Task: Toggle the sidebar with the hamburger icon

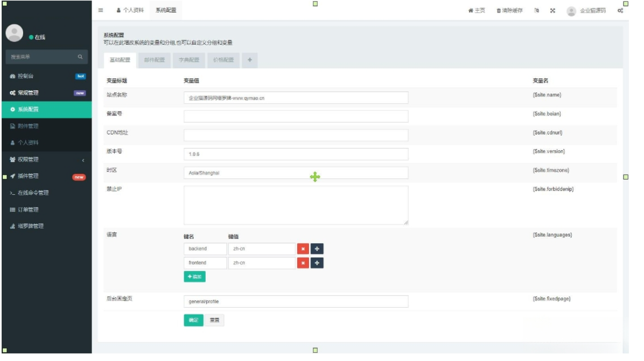Action: pyautogui.click(x=101, y=10)
